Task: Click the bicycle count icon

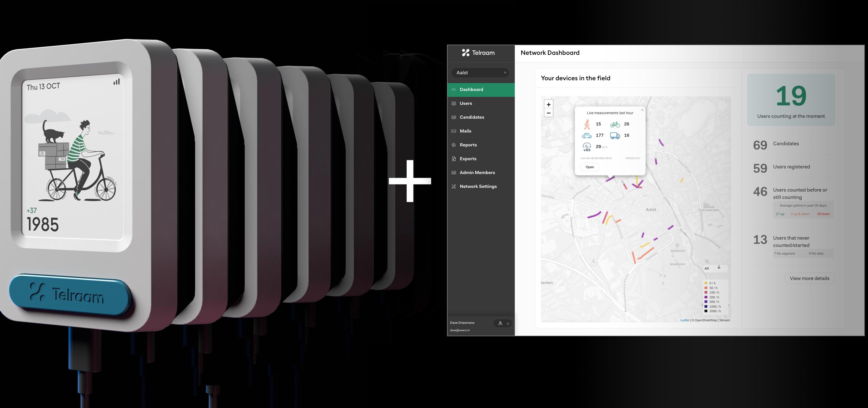Action: [x=615, y=124]
